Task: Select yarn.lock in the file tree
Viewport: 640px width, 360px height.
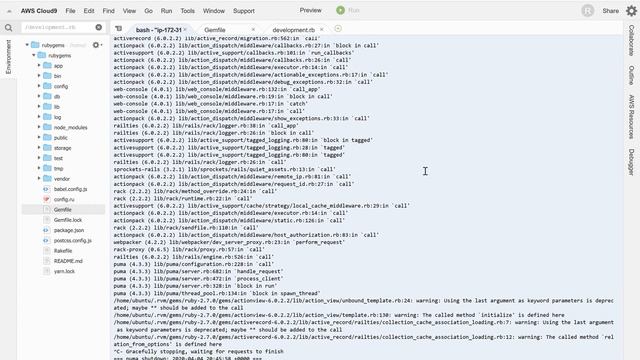Action: (x=63, y=271)
